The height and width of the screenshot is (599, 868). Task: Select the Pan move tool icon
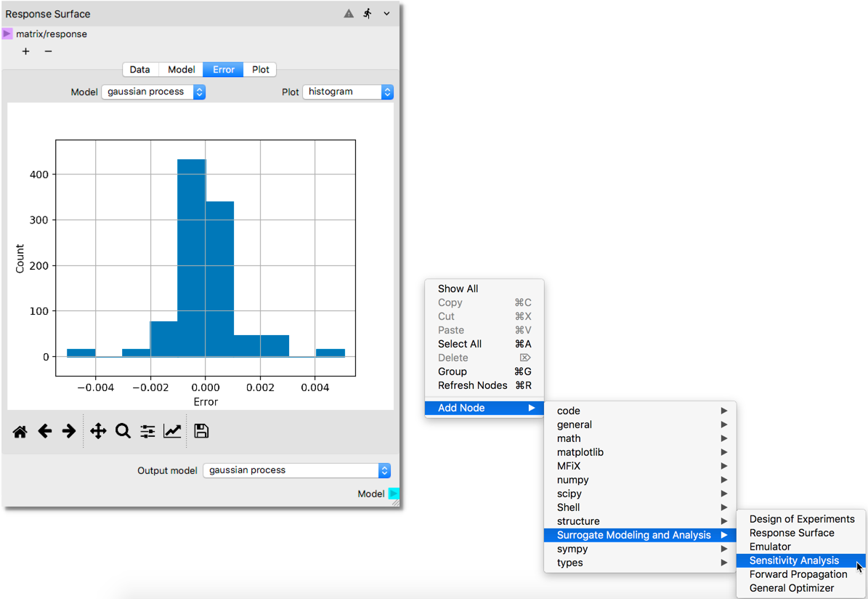pos(98,432)
